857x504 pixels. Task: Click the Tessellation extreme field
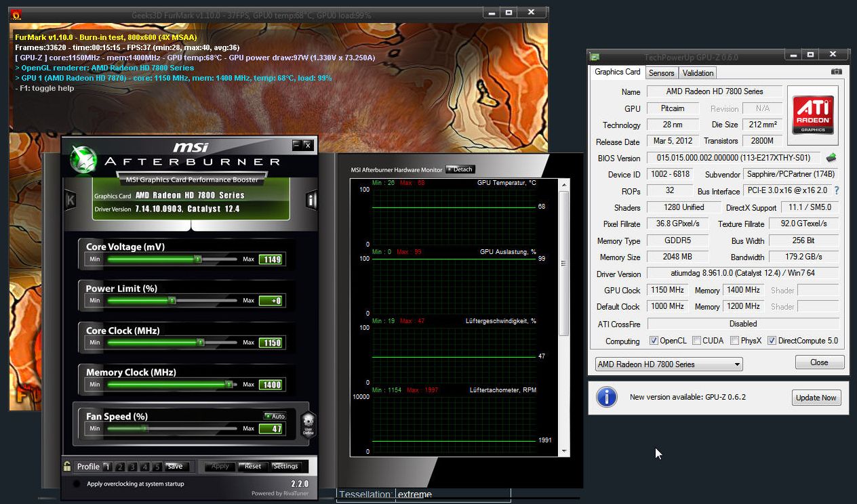click(452, 495)
